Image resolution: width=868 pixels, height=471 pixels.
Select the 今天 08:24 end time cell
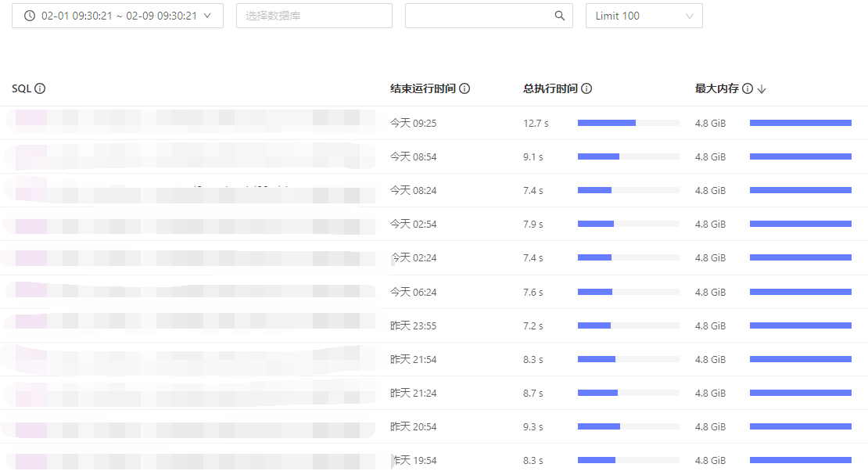pos(414,191)
